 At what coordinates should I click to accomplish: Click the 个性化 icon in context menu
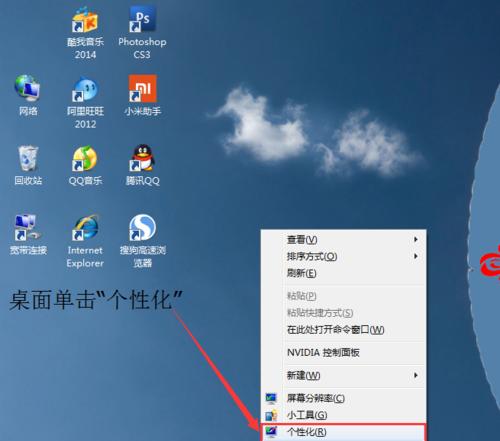pyautogui.click(x=271, y=432)
